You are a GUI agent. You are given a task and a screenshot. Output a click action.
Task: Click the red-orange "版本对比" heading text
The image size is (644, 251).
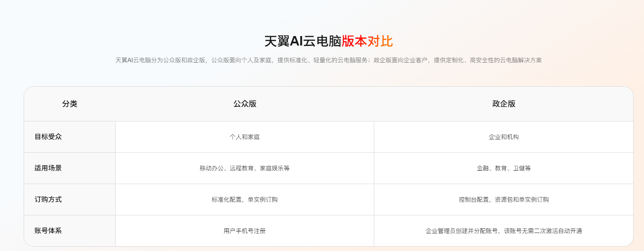367,42
